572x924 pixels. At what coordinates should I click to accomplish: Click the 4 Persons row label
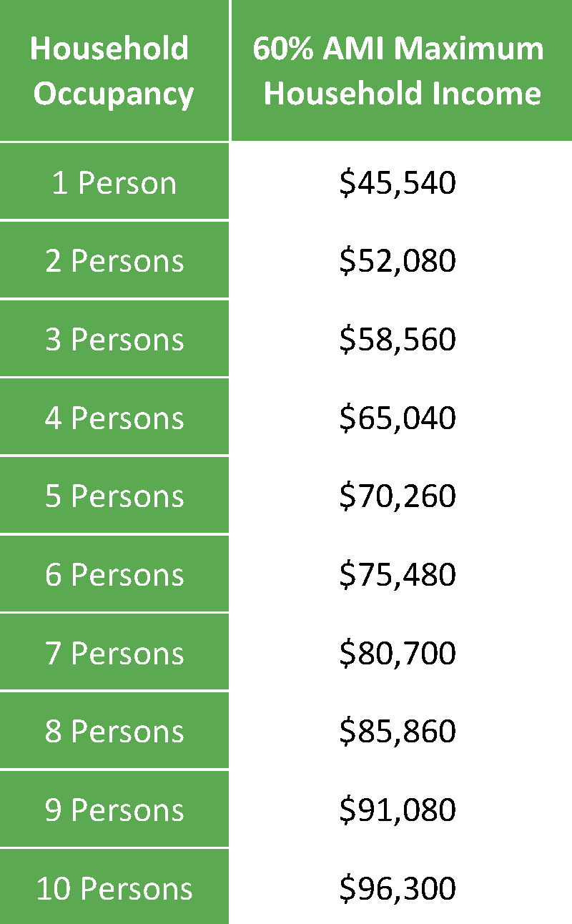(114, 416)
